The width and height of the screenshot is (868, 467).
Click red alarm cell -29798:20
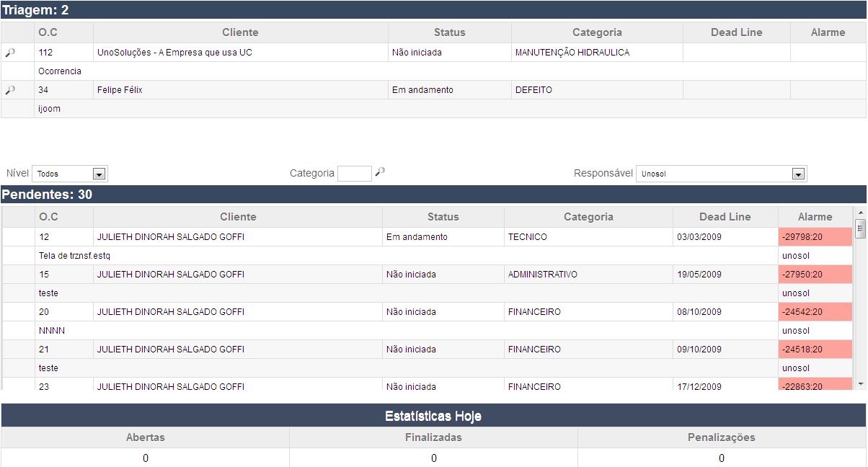coord(815,237)
